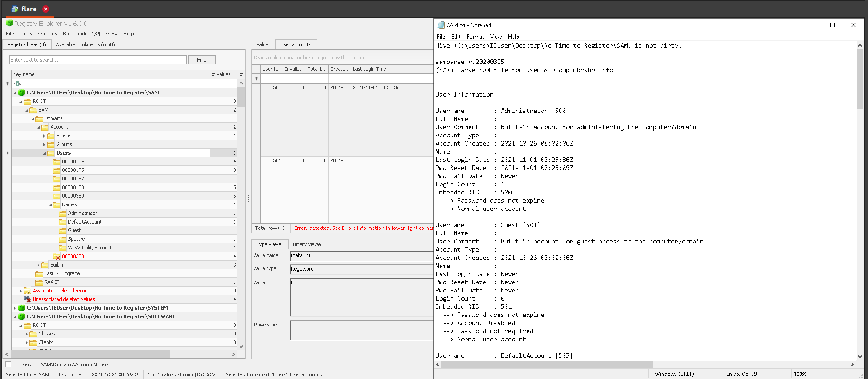The width and height of the screenshot is (868, 379).
Task: Click the LastSkuUpgrade folder icon
Action: click(x=39, y=273)
